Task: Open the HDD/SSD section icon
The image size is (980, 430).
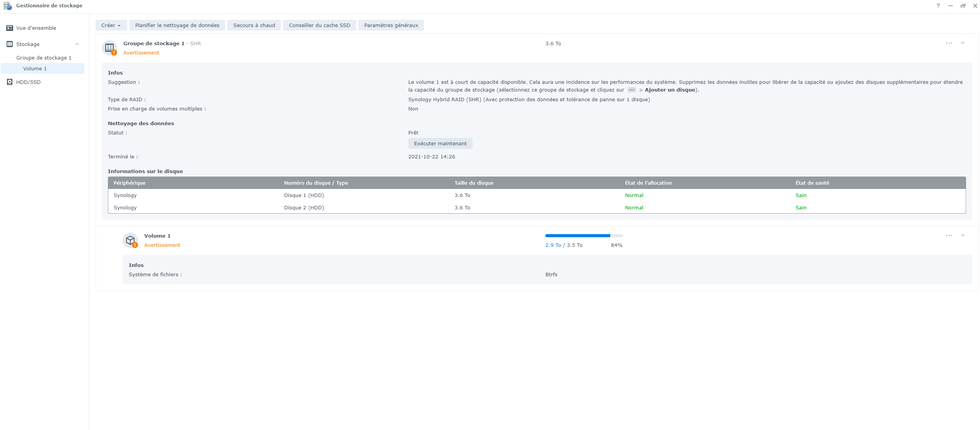Action: point(10,82)
